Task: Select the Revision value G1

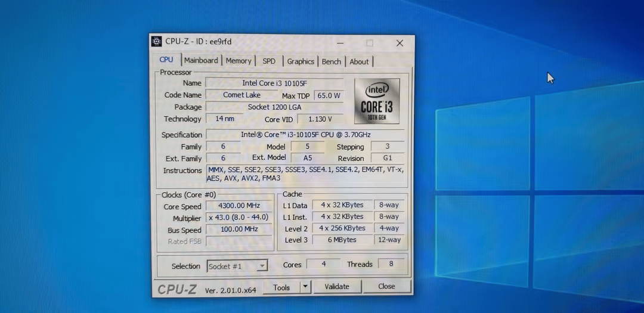Action: point(388,158)
